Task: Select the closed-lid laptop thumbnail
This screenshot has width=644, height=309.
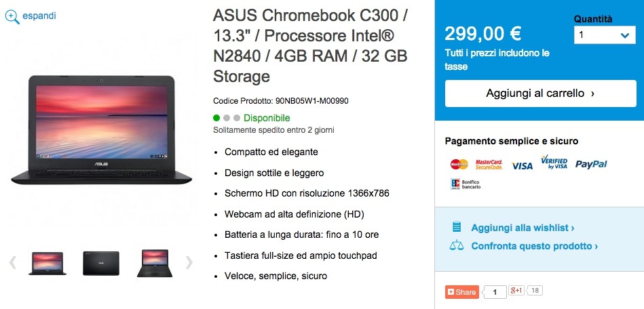Action: (x=100, y=263)
